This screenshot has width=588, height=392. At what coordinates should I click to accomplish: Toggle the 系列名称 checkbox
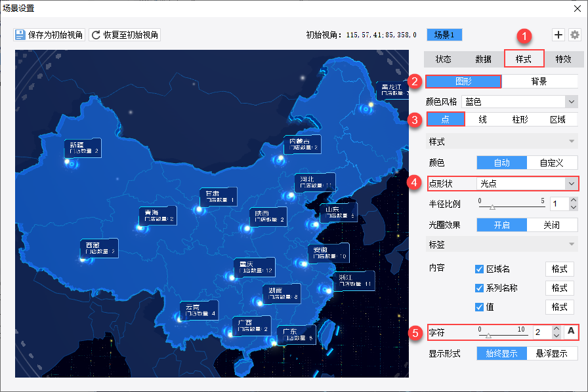pos(479,288)
